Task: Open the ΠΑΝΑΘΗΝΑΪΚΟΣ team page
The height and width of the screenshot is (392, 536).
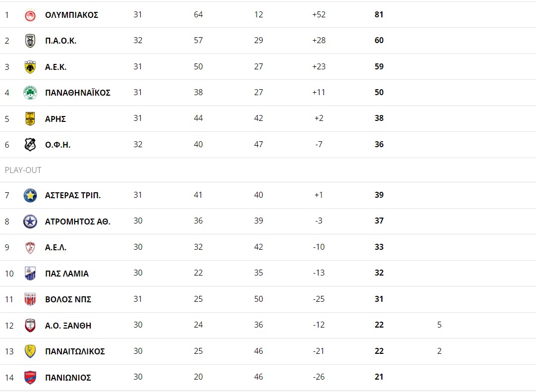Action: point(78,93)
